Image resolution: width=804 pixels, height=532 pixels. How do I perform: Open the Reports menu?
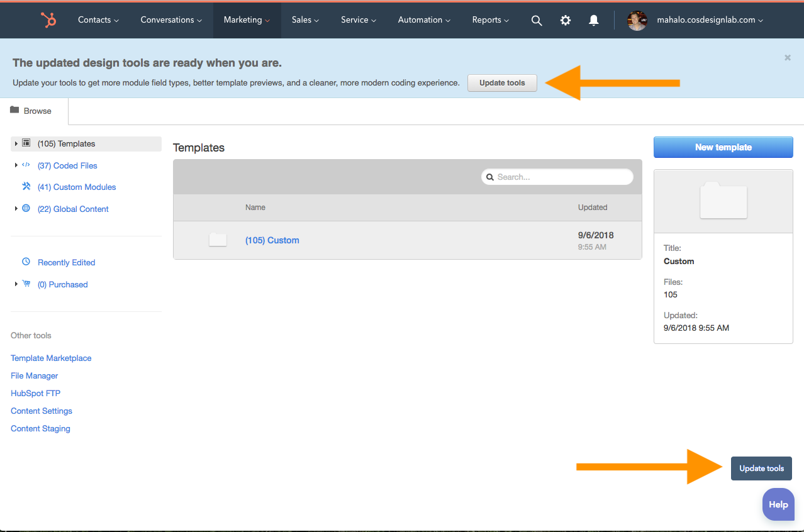[x=491, y=20]
